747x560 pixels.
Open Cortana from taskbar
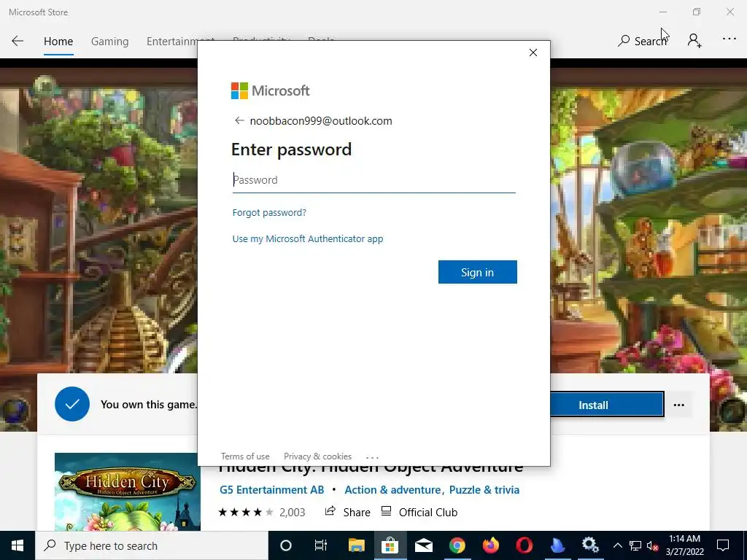285,545
